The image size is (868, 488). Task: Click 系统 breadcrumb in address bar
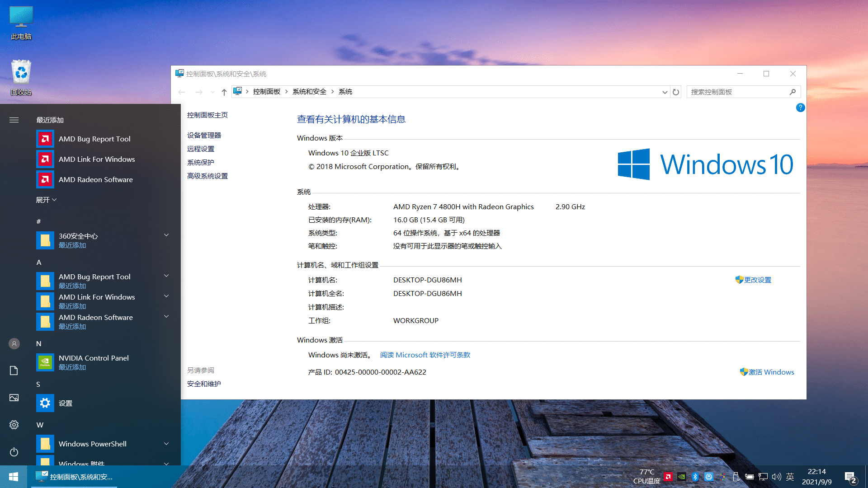coord(345,92)
